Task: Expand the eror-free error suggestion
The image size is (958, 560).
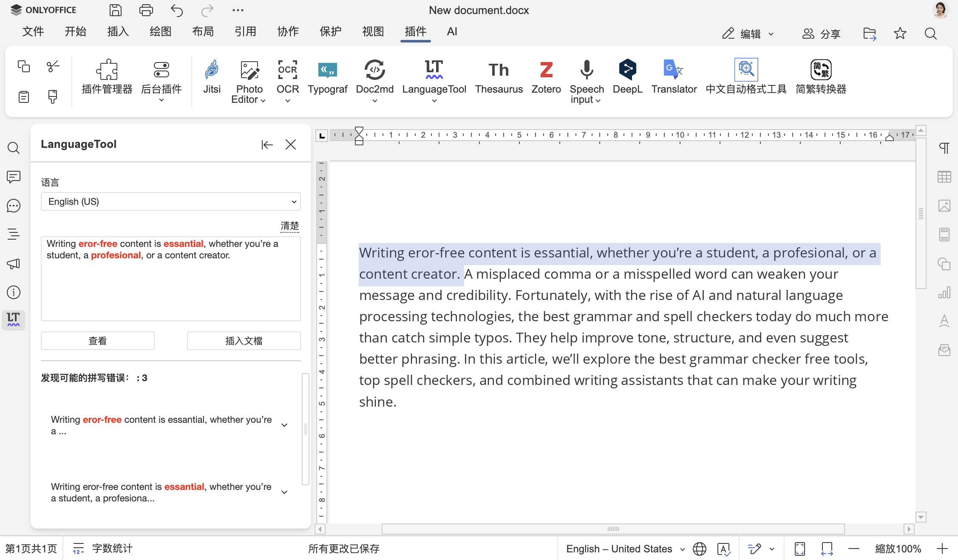Action: [x=284, y=425]
